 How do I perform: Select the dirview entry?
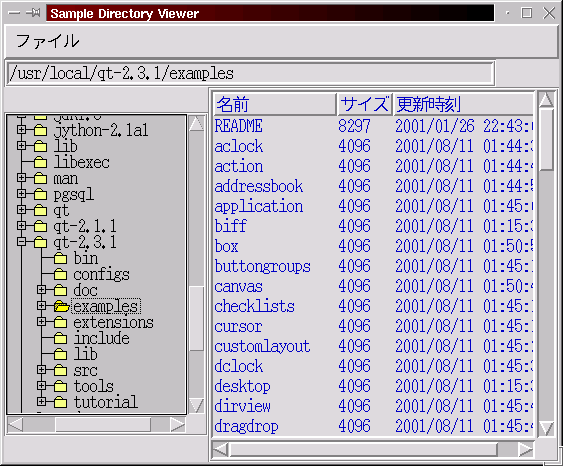coord(242,406)
